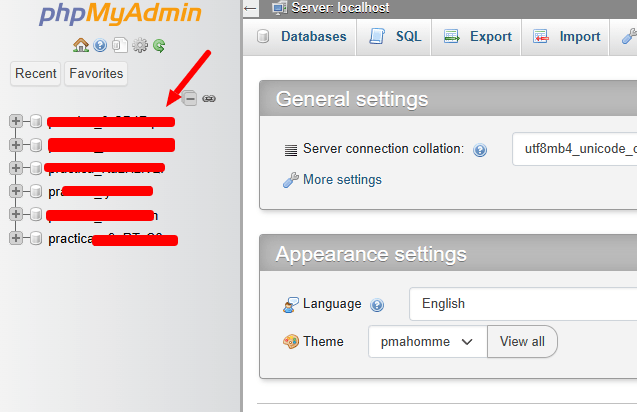
Task: Open the Theme dropdown showing pmahomme
Action: [427, 342]
